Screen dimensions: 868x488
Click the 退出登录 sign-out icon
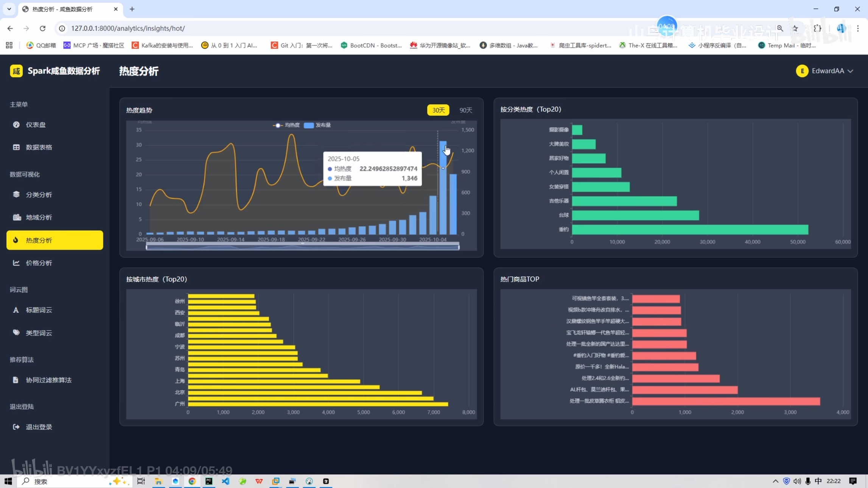[x=16, y=427]
